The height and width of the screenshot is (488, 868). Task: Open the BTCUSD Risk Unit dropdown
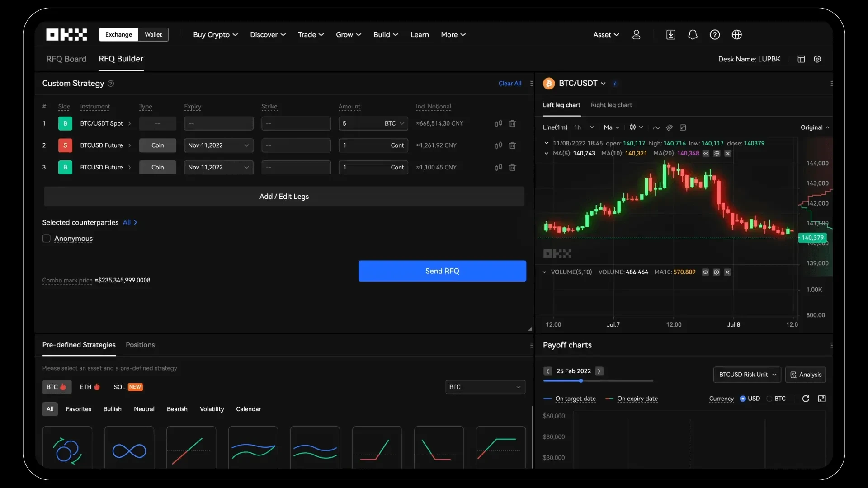pos(747,374)
